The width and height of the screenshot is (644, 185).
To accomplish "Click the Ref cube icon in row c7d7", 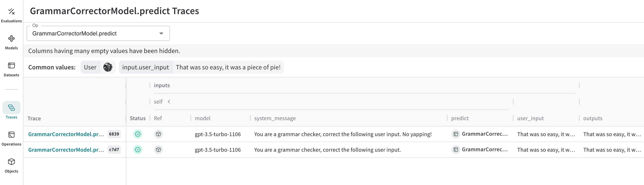I will pos(158,150).
